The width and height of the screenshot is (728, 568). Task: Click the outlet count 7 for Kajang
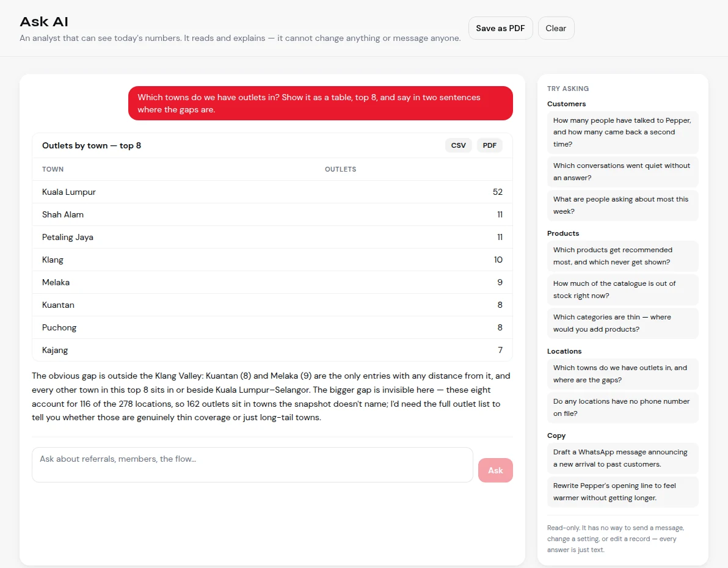coord(500,350)
